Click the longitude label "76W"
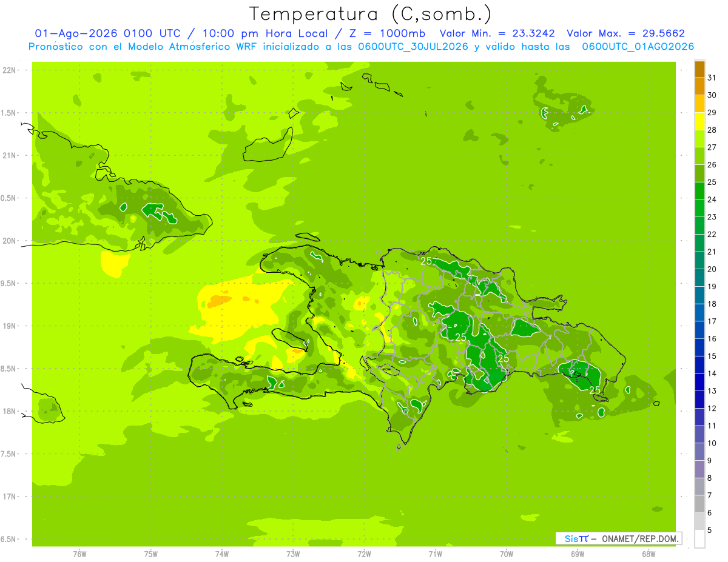 point(79,554)
